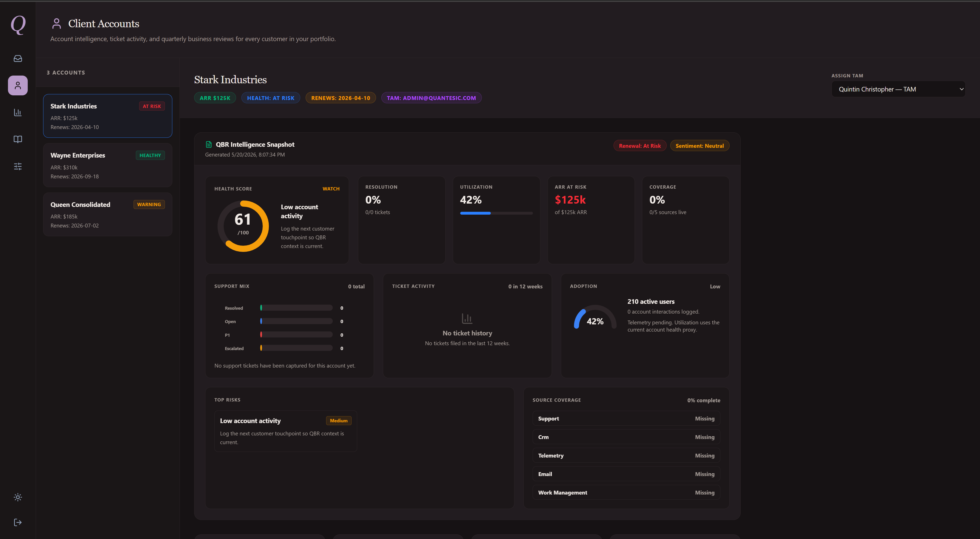Click the Stark Industries page heading
Screen dimensions: 980x539
pos(230,80)
